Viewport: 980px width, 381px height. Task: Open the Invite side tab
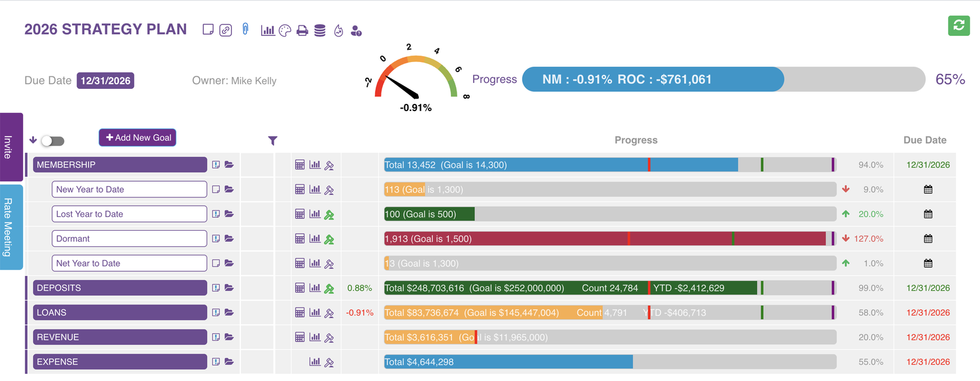pyautogui.click(x=11, y=147)
